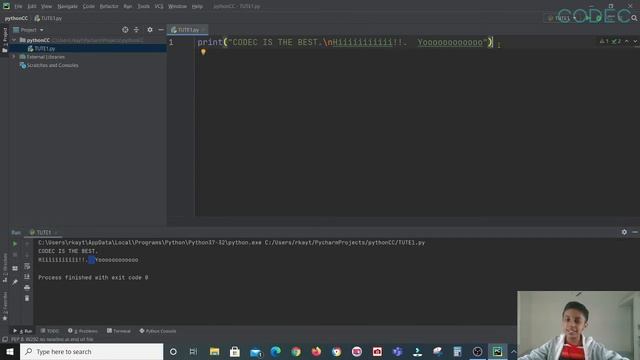
Task: Open Task View in taskbar
Action: point(193,351)
